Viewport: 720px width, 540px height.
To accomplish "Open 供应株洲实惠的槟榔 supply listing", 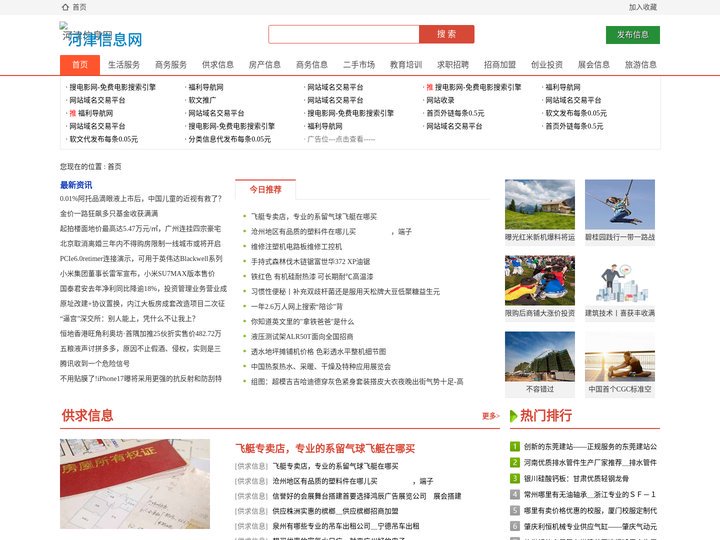I will point(335,512).
